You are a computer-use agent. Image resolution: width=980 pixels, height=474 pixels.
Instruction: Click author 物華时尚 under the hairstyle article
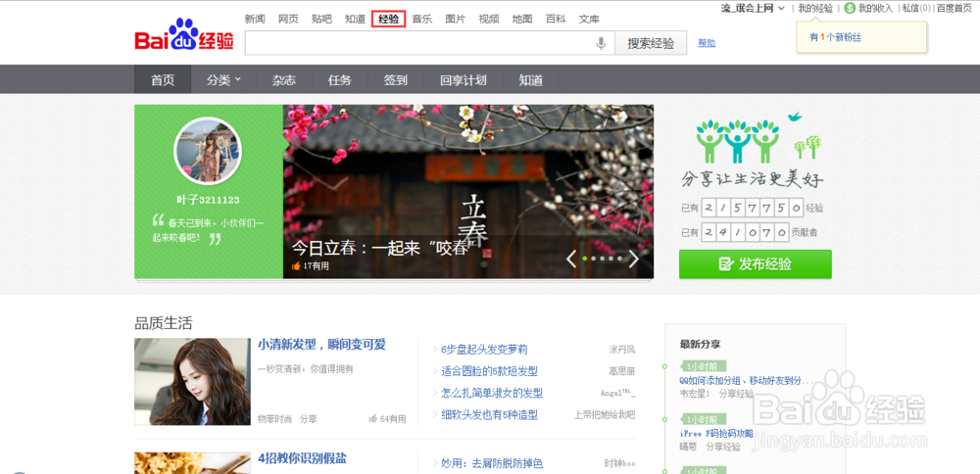(x=275, y=419)
